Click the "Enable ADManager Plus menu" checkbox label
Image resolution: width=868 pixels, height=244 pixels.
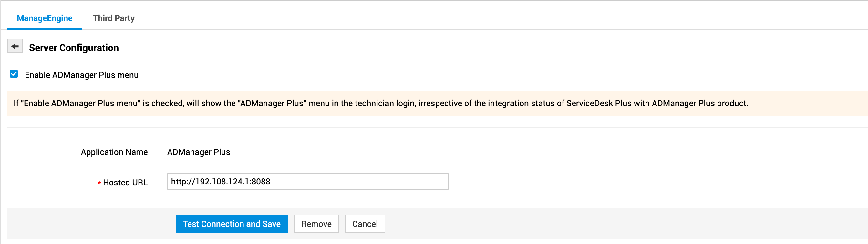(x=82, y=75)
